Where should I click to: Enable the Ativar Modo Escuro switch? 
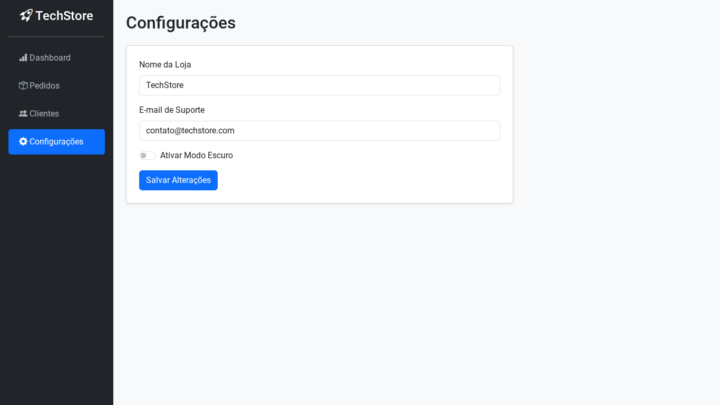(x=147, y=155)
